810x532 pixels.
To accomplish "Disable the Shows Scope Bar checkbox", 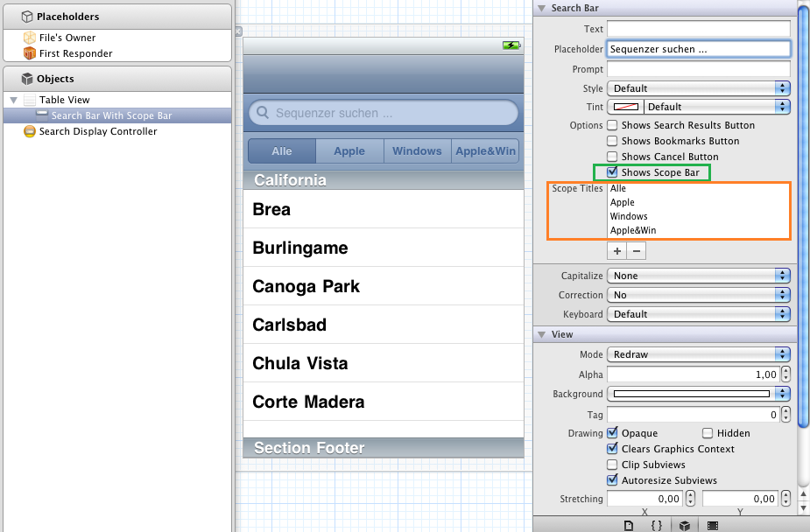I will tap(613, 172).
